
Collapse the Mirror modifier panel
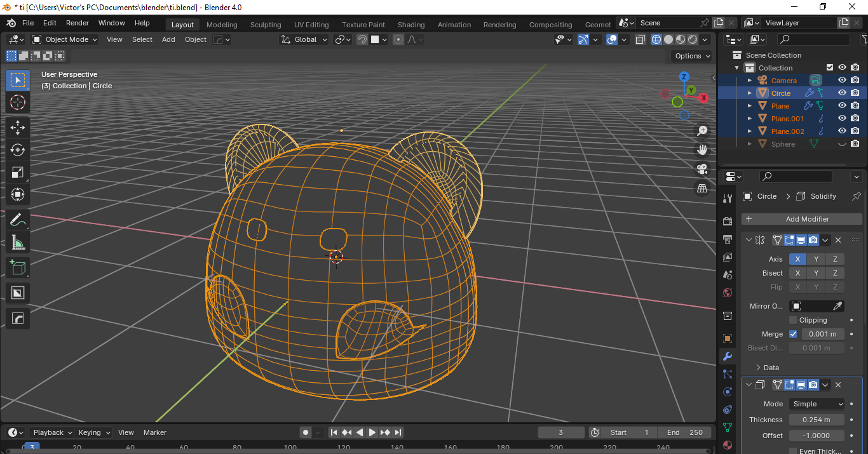(749, 240)
